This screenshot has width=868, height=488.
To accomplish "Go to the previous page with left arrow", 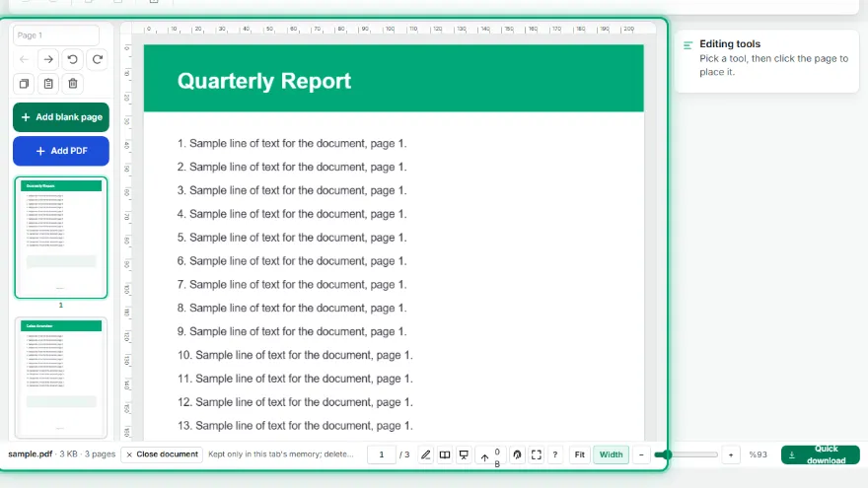I will tap(24, 59).
